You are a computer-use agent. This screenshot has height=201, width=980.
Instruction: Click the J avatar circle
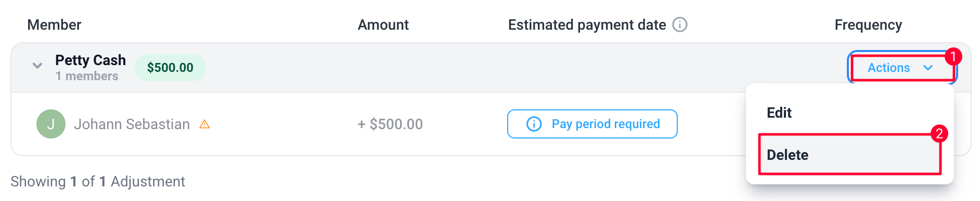[x=51, y=124]
